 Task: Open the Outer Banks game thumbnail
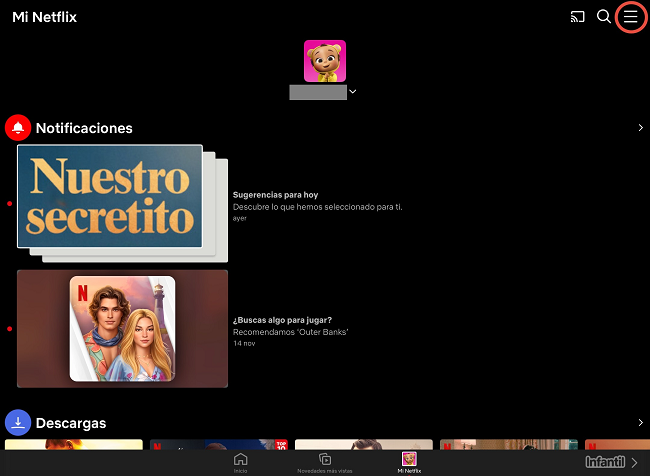point(122,329)
